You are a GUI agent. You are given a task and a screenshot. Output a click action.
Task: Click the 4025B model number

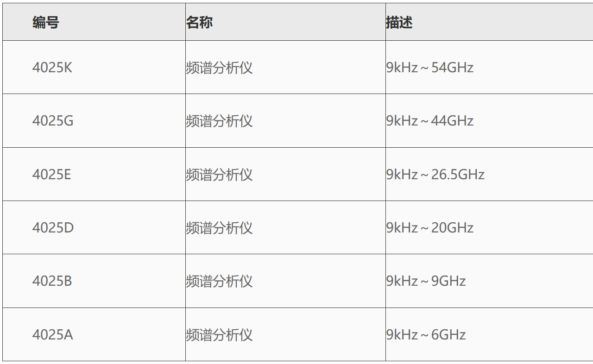[x=52, y=281]
